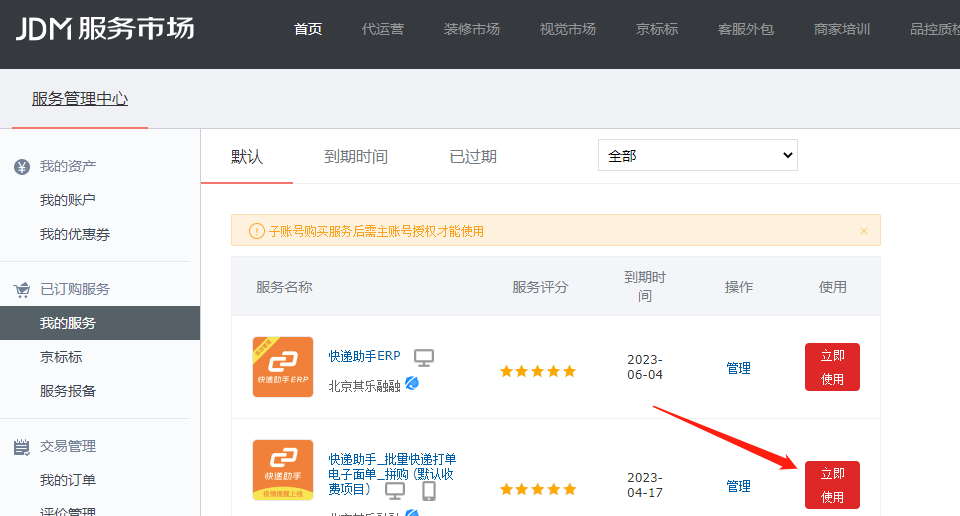
Task: Open the 快递助手ERP service name link
Action: pos(364,356)
